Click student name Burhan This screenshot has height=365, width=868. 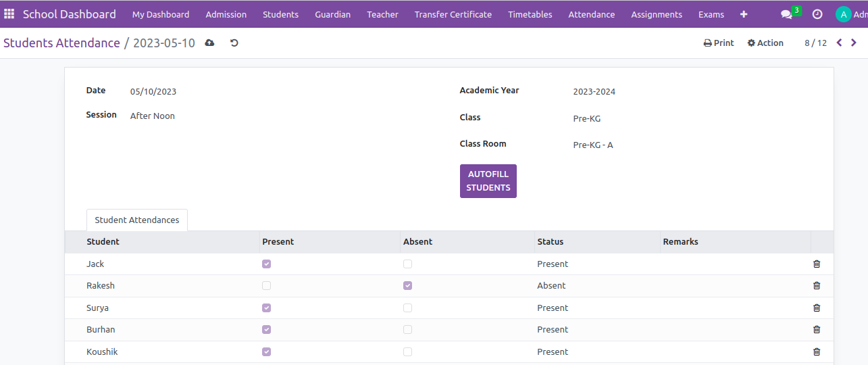click(x=101, y=330)
